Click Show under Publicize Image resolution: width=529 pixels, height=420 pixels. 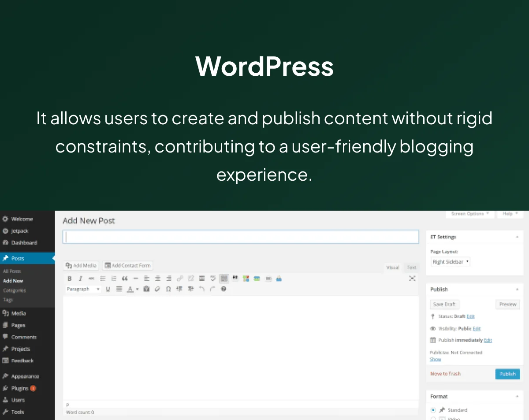click(436, 359)
